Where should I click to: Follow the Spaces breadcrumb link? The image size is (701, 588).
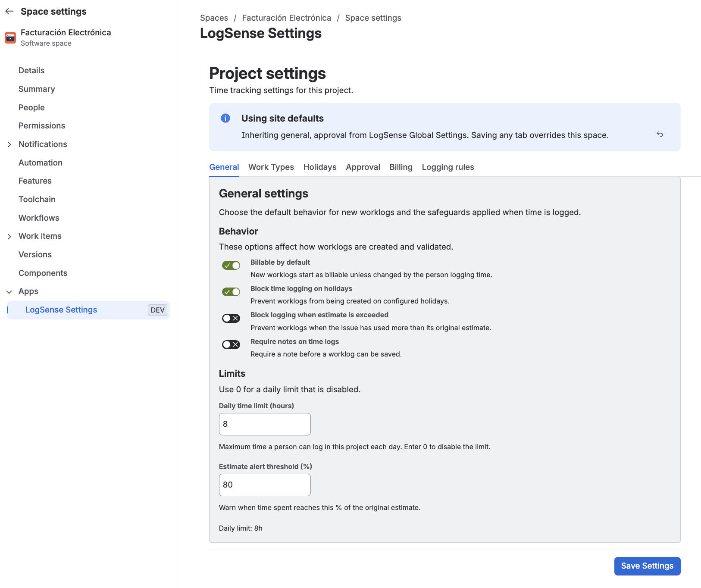pyautogui.click(x=214, y=18)
